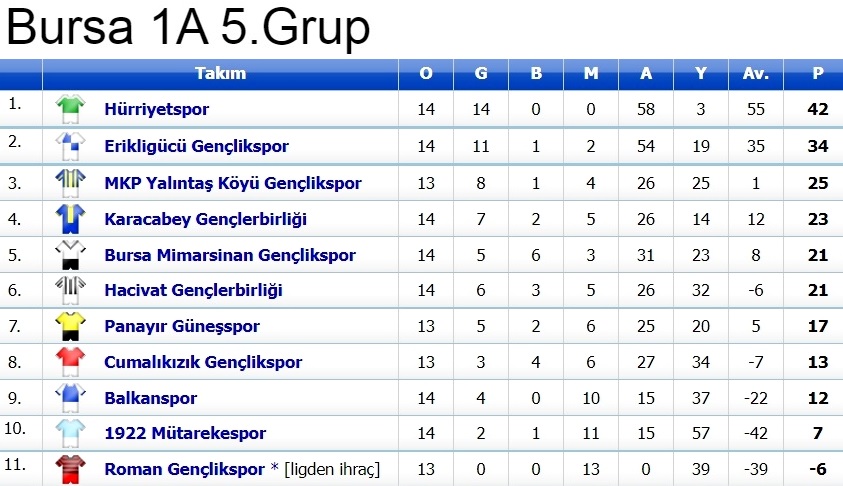The width and height of the screenshot is (843, 486).
Task: Click Karacabey Gençlerbirliği's blue jersey icon
Action: [70, 219]
